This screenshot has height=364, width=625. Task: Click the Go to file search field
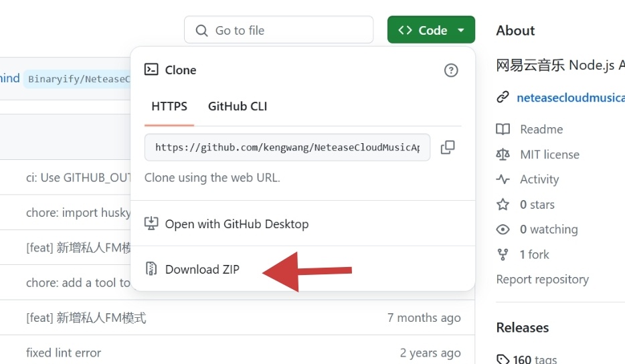click(278, 30)
